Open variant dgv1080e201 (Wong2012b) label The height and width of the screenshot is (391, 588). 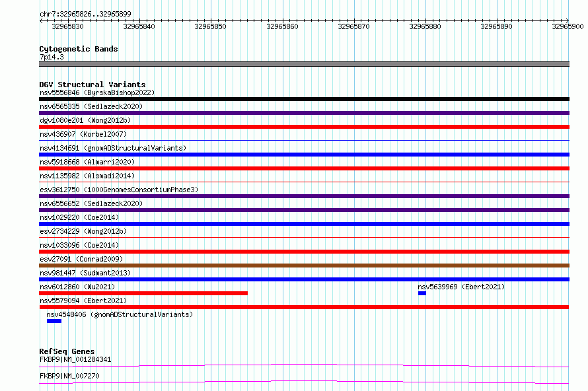coord(85,120)
